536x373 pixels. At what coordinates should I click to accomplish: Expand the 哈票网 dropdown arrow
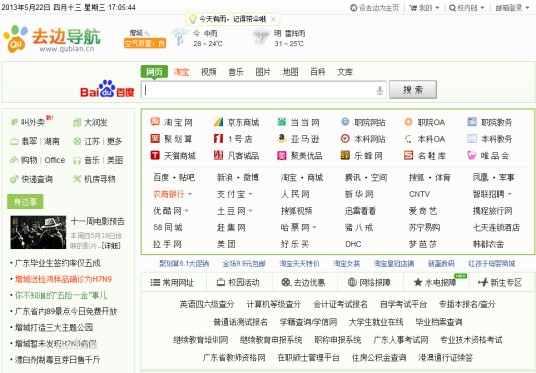point(314,227)
